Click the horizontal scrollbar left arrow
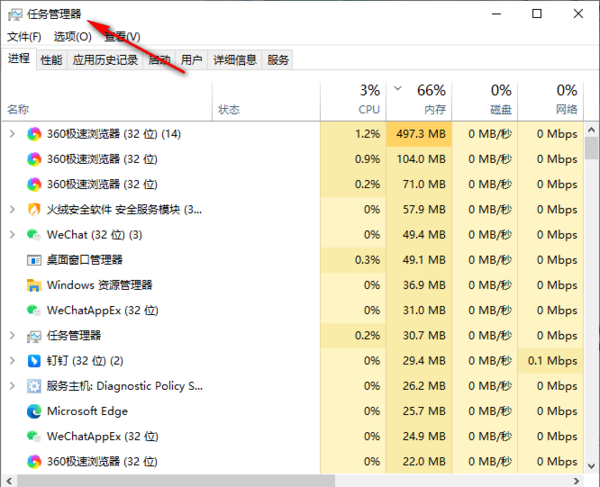 pos(9,480)
